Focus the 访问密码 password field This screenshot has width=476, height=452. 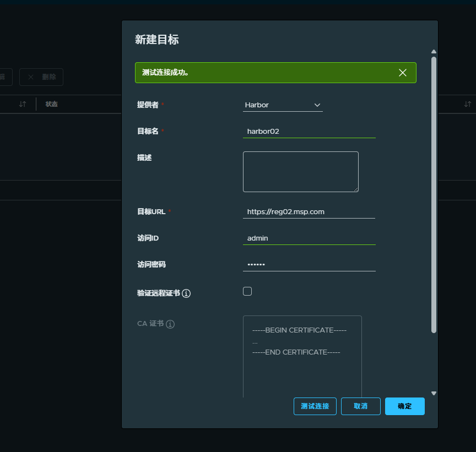click(309, 264)
